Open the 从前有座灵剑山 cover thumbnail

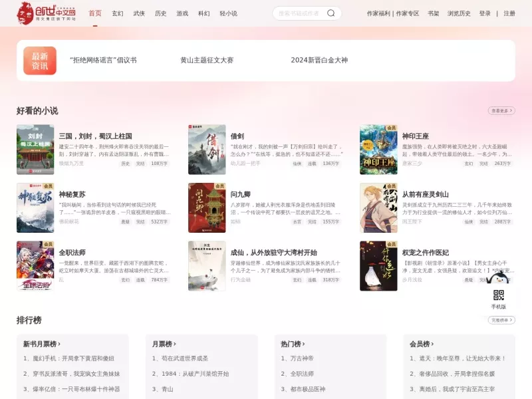[x=378, y=207]
